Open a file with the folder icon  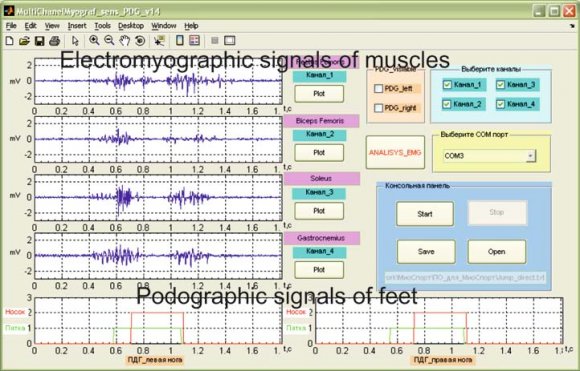click(24, 41)
